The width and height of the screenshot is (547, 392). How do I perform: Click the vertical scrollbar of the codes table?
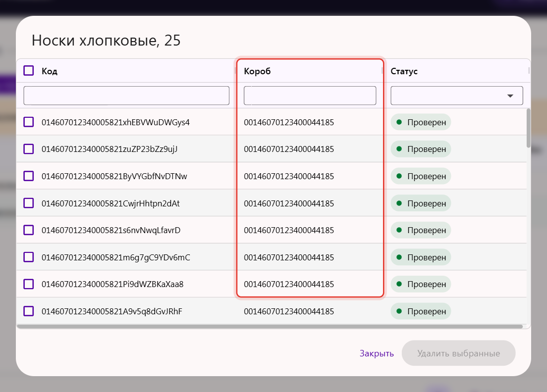(529, 128)
